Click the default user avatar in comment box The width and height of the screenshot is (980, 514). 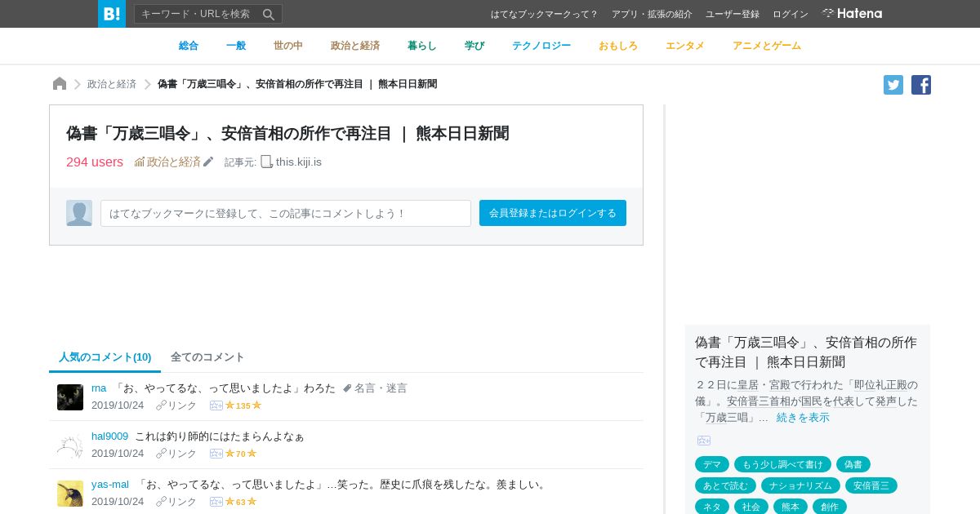[79, 213]
